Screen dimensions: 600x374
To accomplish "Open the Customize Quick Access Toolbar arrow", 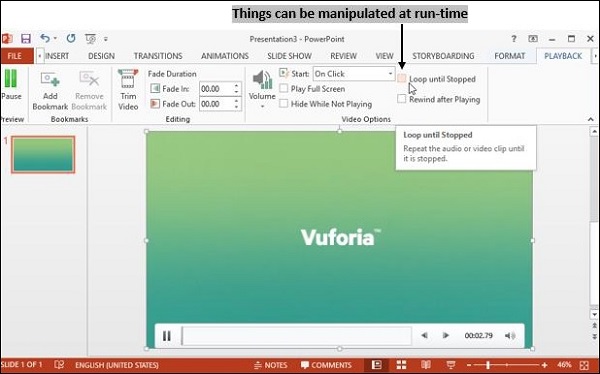I will click(106, 39).
